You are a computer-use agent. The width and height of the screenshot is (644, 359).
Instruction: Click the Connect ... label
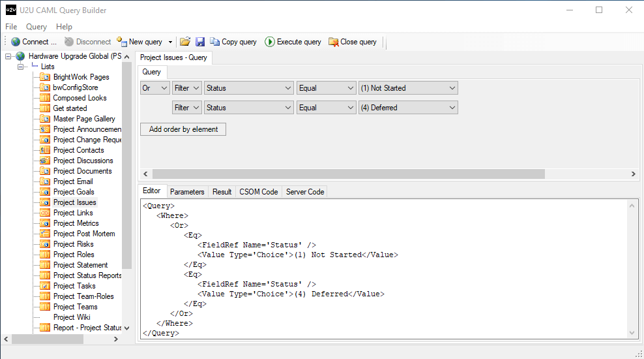pos(39,42)
